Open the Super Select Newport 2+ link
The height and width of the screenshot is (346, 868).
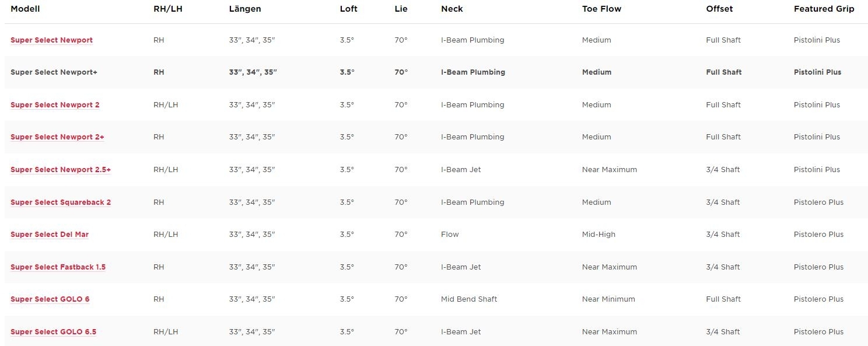[57, 137]
